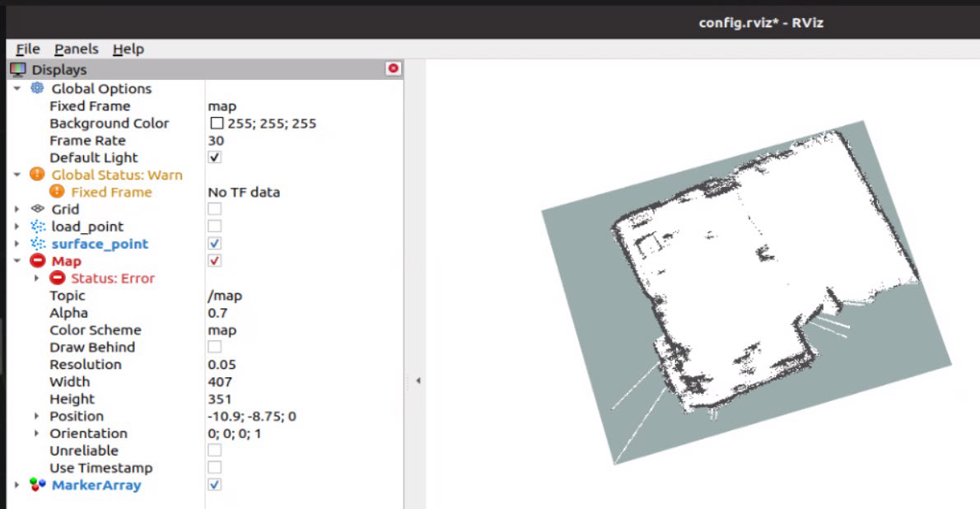Toggle the Unreliable checkbox
The width and height of the screenshot is (980, 509).
click(x=214, y=450)
